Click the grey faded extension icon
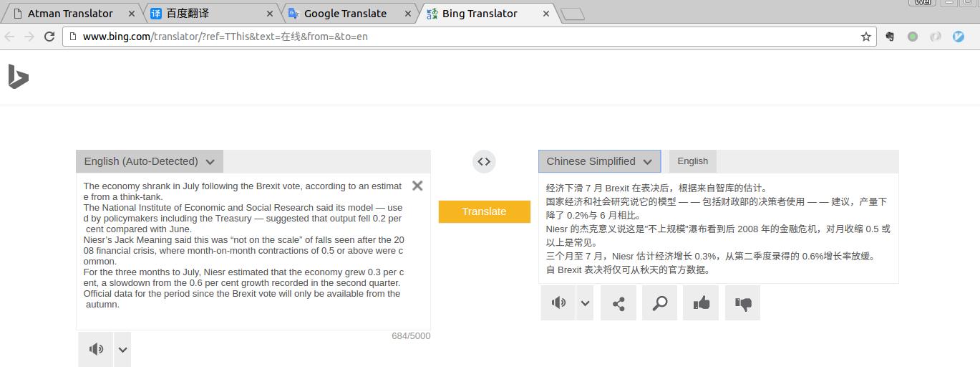The height and width of the screenshot is (377, 980). pos(936,37)
